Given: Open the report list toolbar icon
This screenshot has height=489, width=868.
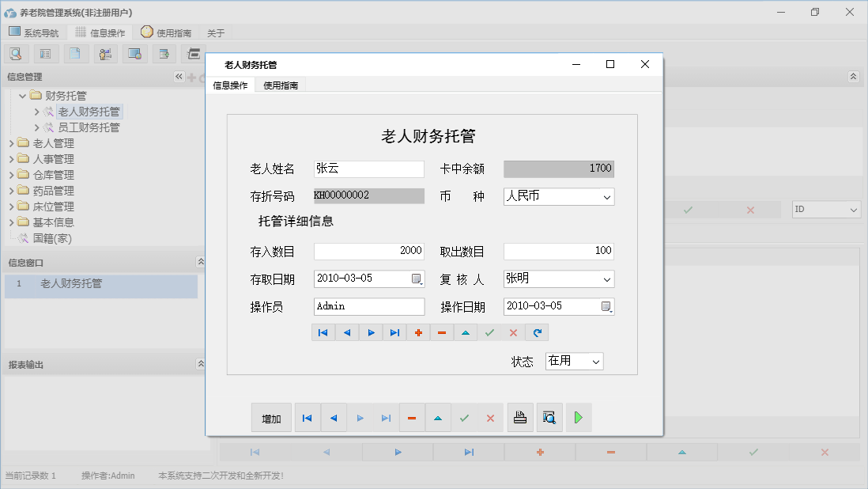Looking at the screenshot, I should pos(45,53).
